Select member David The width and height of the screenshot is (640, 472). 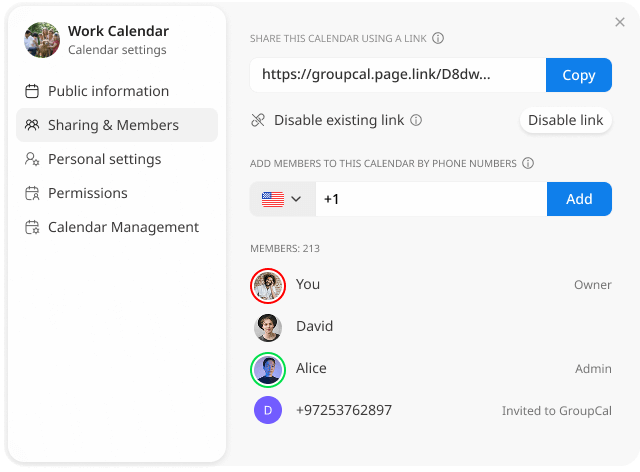coord(431,327)
